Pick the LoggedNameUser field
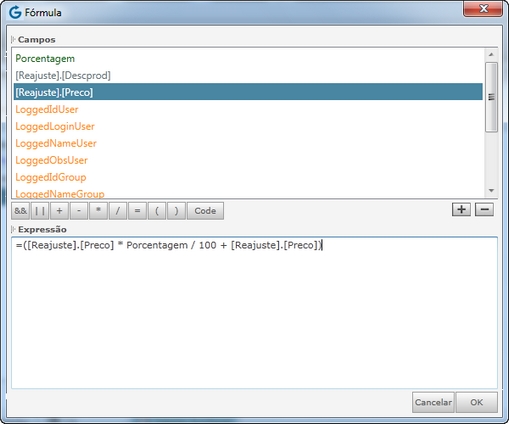The width and height of the screenshot is (509, 424). [x=248, y=143]
